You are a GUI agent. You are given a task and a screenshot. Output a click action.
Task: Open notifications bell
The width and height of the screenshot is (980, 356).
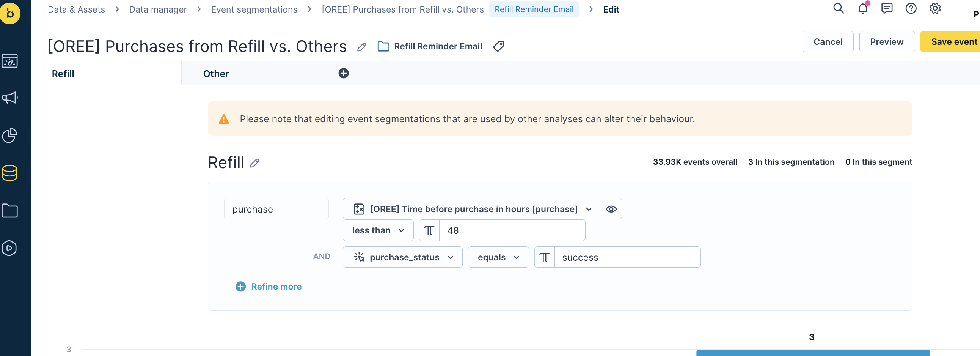coord(863,8)
